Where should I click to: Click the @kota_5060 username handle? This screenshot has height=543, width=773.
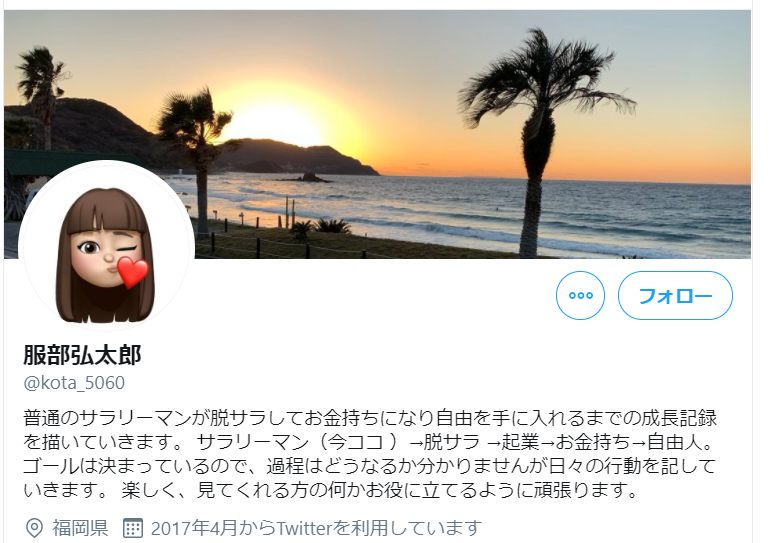pos(74,383)
